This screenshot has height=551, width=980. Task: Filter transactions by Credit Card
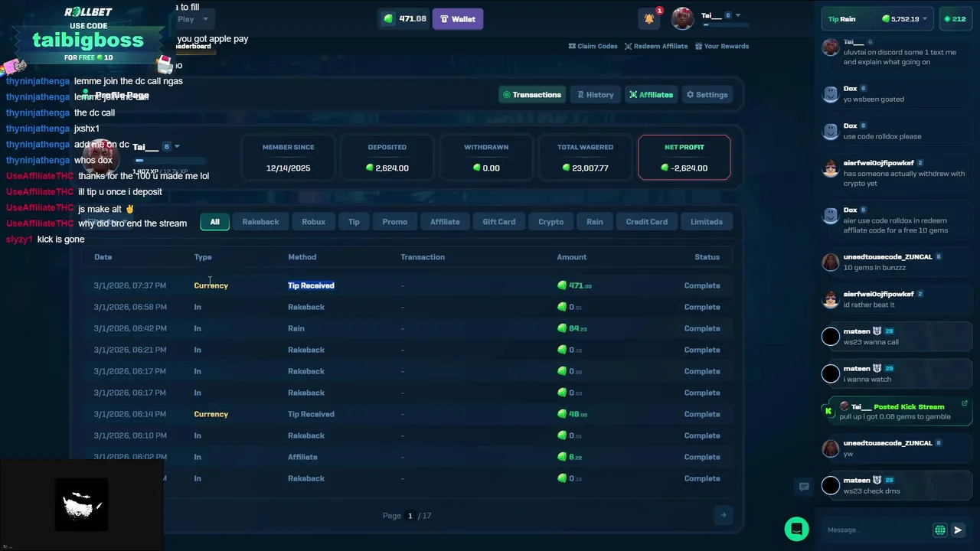[647, 222]
